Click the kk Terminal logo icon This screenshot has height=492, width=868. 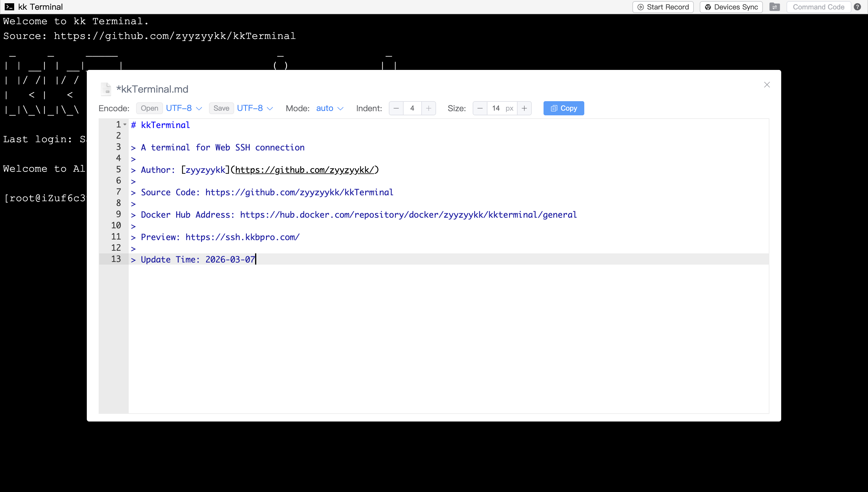coord(9,7)
